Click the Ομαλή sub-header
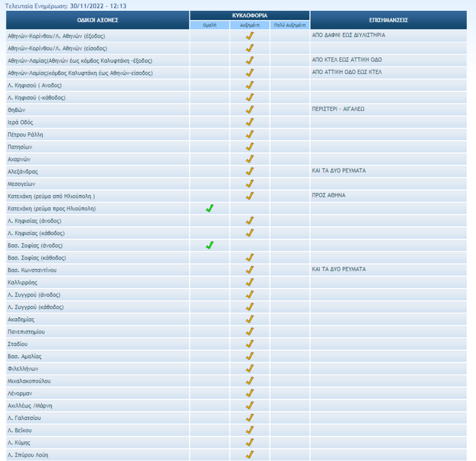Image resolution: width=476 pixels, height=461 pixels. click(x=209, y=25)
